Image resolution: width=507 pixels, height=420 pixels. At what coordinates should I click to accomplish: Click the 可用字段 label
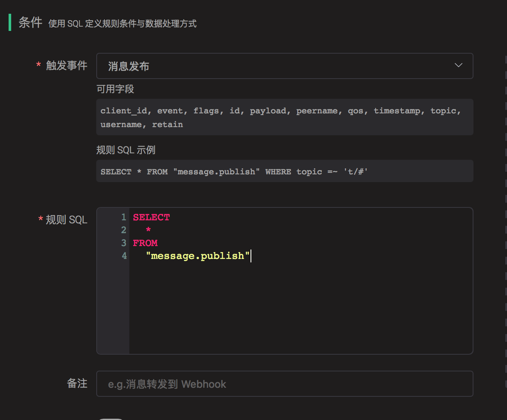(x=115, y=89)
